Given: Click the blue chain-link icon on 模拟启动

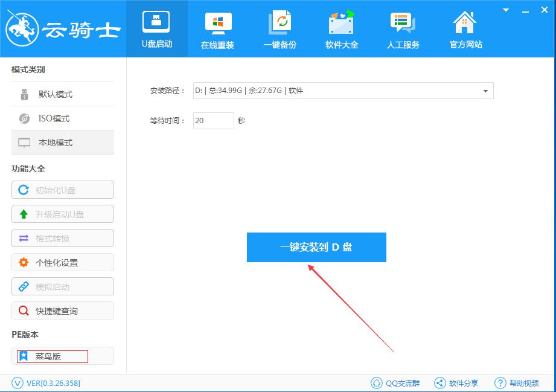Looking at the screenshot, I should (24, 286).
